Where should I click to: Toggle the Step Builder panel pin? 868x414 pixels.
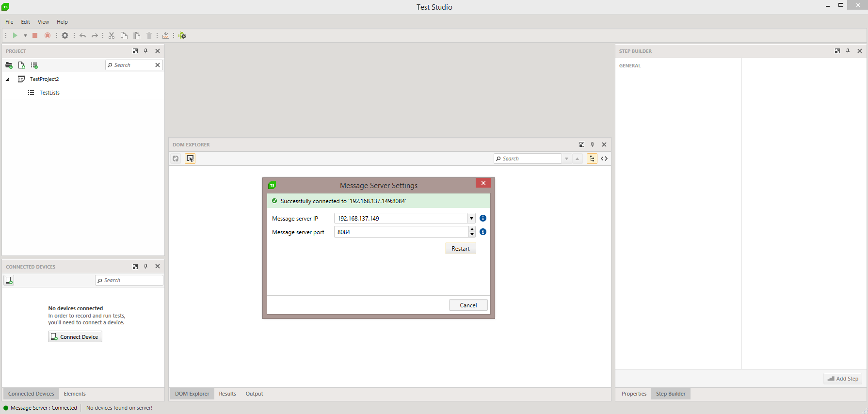pyautogui.click(x=848, y=51)
